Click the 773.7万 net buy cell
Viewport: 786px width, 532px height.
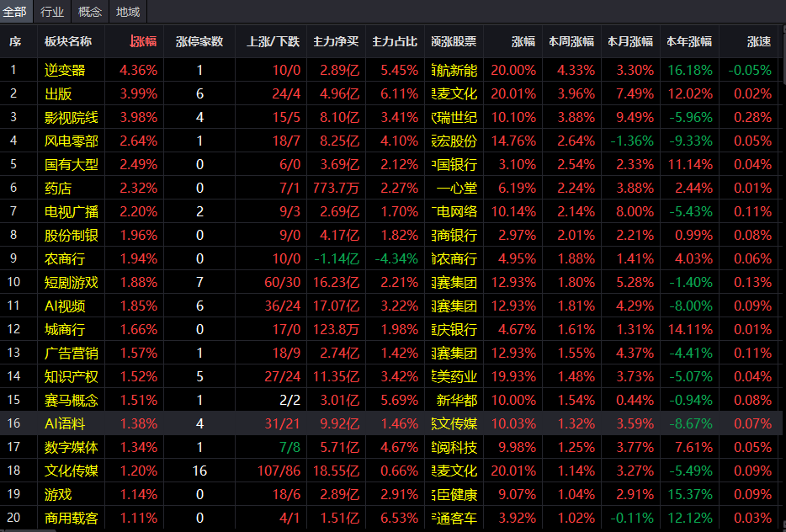(336, 188)
